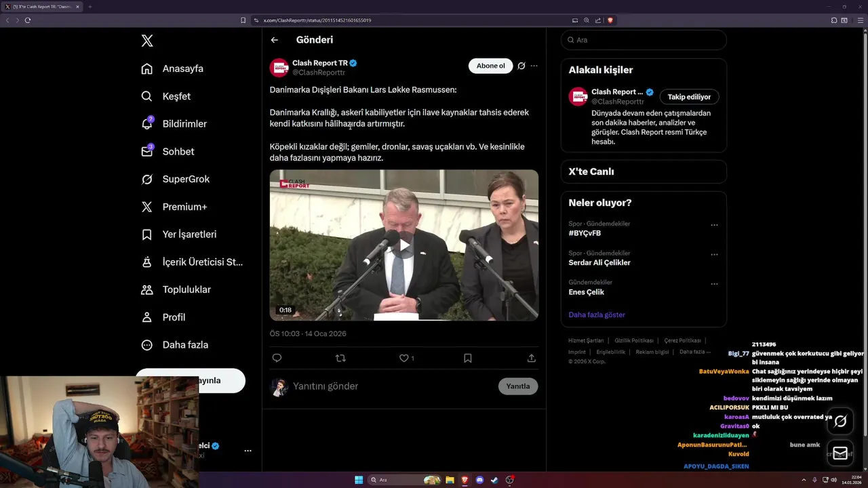Click the Profil person icon

[146, 317]
